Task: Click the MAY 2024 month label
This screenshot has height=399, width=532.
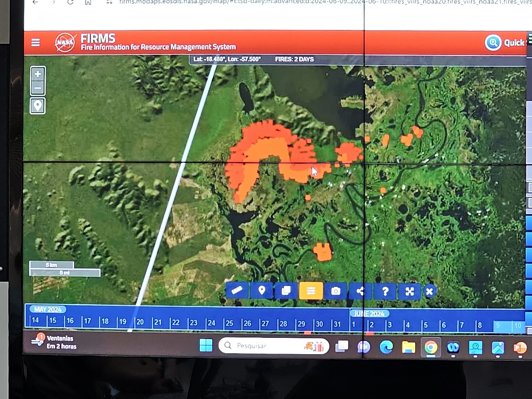Action: click(x=48, y=309)
